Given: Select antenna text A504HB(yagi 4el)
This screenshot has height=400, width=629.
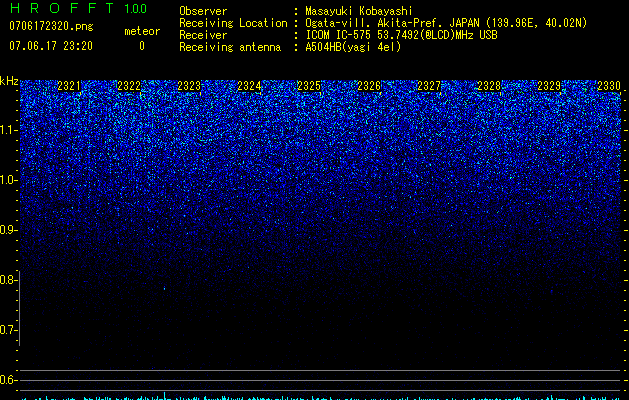Looking at the screenshot, I should (353, 47).
